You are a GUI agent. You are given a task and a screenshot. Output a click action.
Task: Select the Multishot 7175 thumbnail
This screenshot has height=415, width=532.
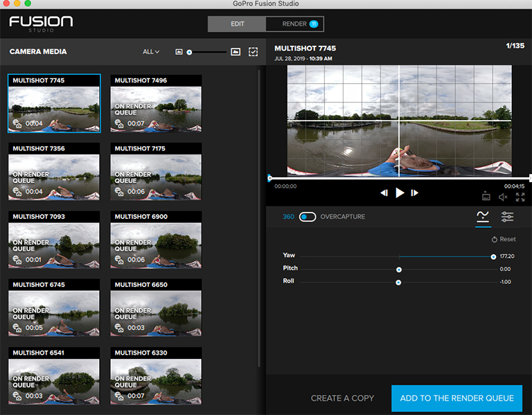[156, 171]
